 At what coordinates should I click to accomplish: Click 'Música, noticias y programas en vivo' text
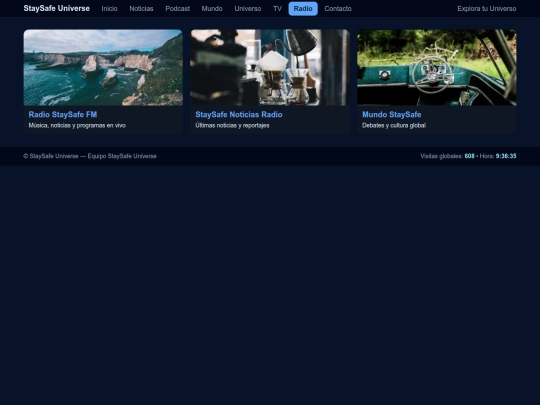tap(77, 125)
